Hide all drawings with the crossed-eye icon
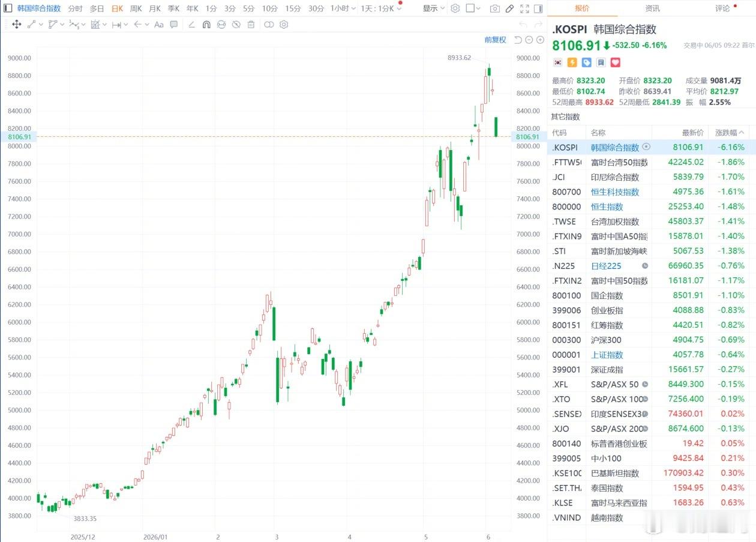 tap(236, 25)
